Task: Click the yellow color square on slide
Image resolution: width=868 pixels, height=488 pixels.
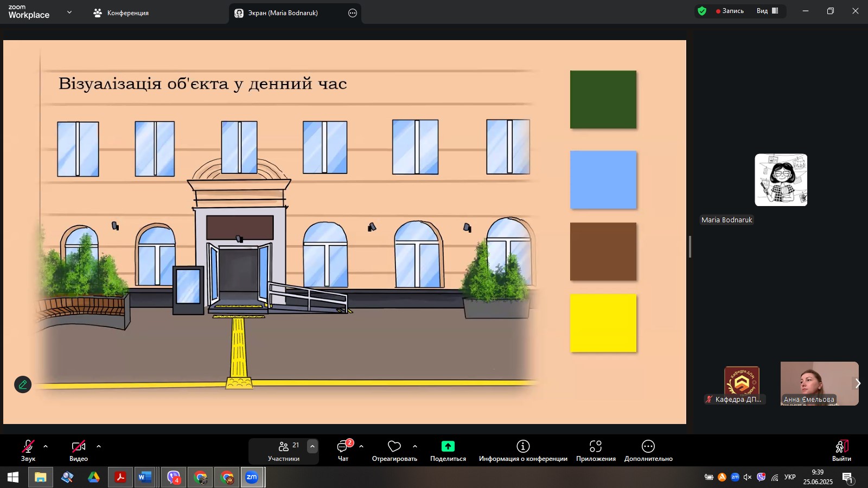Action: click(x=603, y=323)
